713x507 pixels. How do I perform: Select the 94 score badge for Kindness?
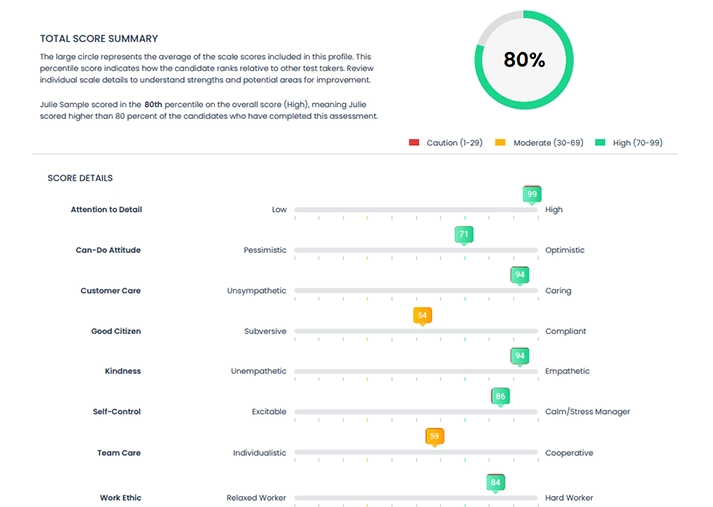click(519, 356)
